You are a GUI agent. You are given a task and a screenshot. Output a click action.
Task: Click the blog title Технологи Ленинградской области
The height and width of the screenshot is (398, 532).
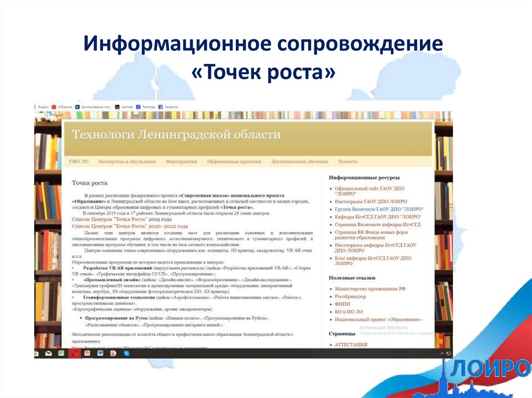coord(176,134)
